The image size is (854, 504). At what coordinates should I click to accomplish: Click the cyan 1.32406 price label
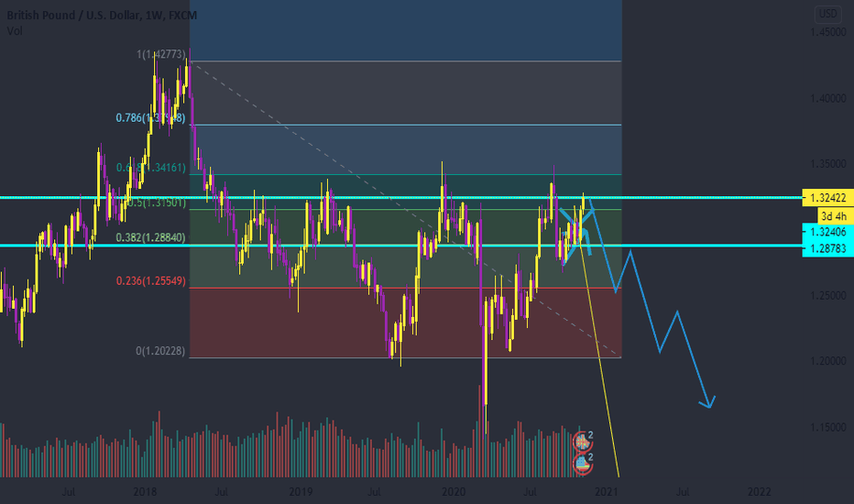pos(827,232)
